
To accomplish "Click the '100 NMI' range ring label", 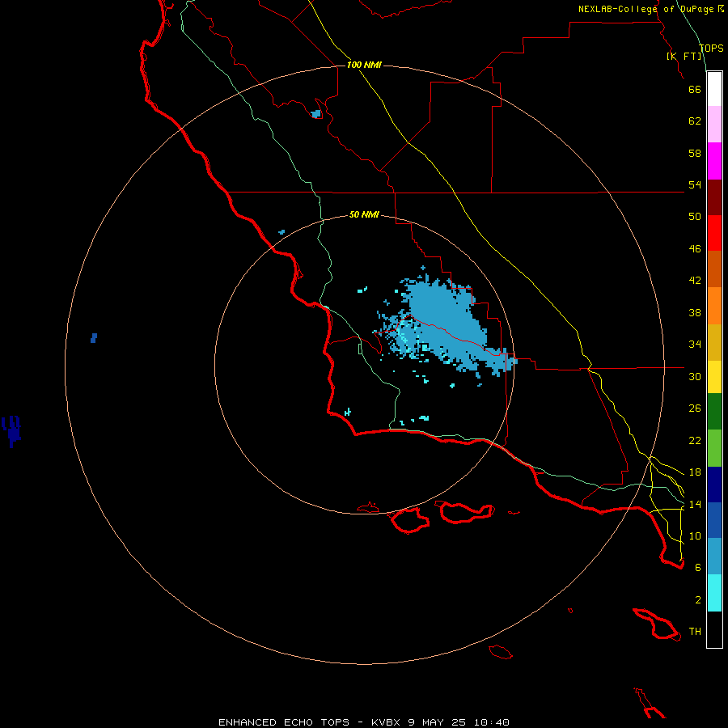I will [364, 65].
